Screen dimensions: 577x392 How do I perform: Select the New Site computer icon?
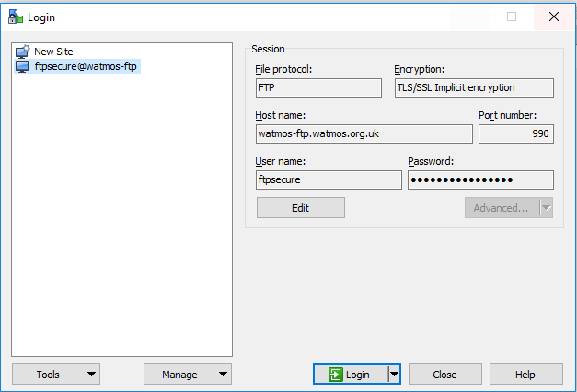23,52
